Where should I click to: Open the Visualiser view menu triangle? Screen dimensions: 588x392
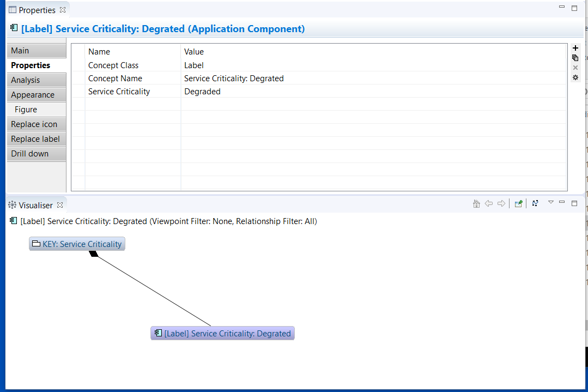550,203
